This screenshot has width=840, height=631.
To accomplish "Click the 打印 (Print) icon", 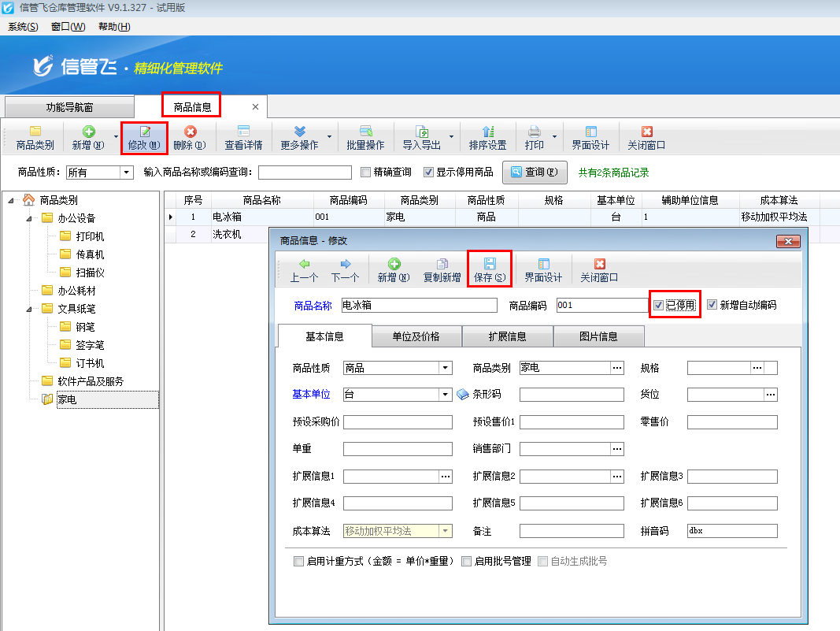I will [535, 136].
